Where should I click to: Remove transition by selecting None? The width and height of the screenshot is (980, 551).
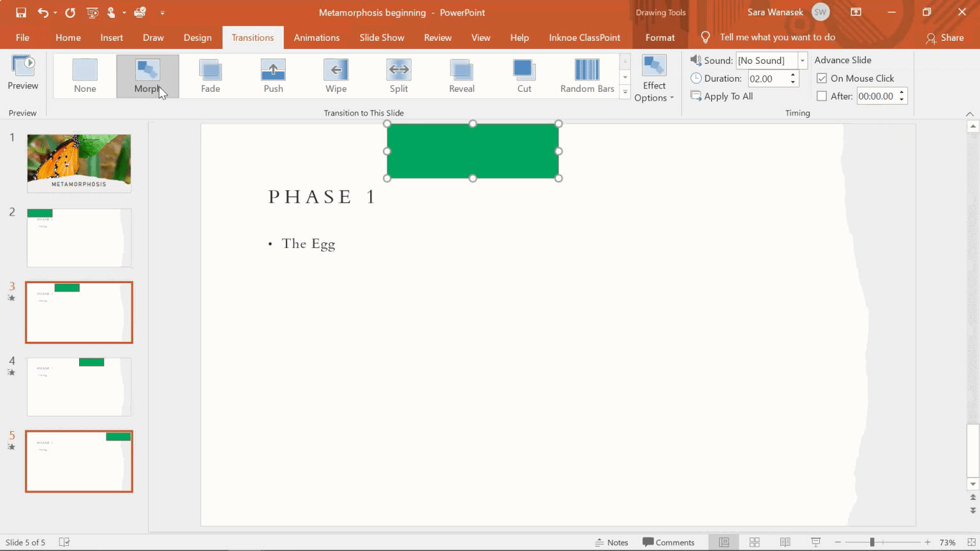click(x=85, y=75)
